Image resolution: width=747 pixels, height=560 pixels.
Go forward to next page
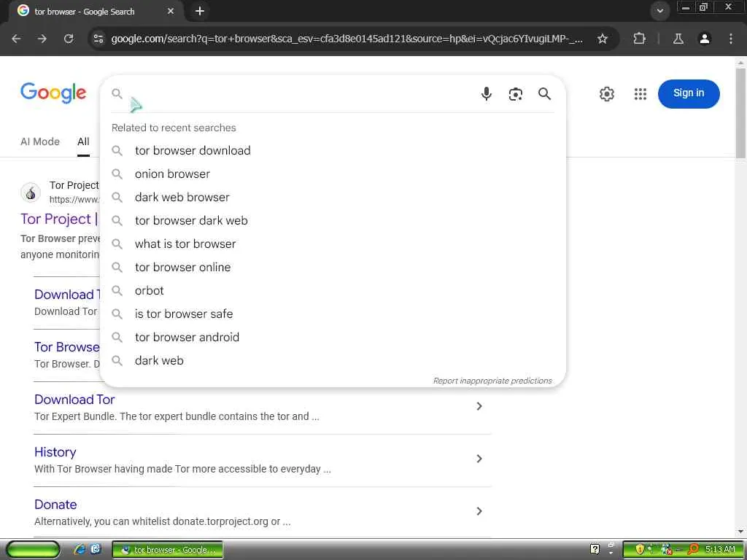[42, 39]
